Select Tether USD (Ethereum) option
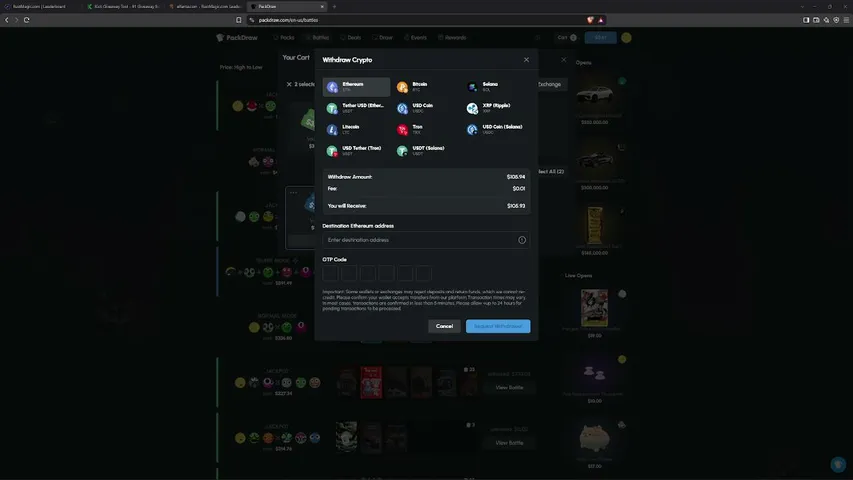This screenshot has width=853, height=480. 356,108
